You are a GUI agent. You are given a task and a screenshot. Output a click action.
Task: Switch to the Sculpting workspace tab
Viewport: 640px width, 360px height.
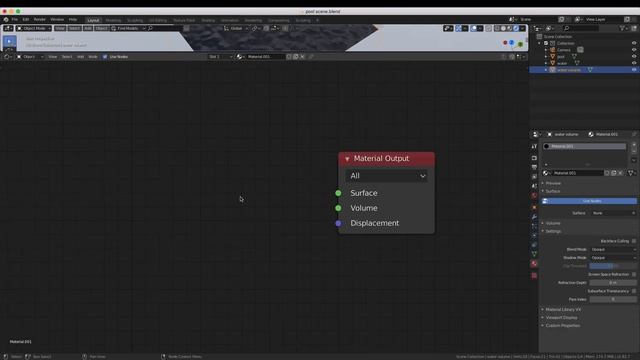[135, 20]
